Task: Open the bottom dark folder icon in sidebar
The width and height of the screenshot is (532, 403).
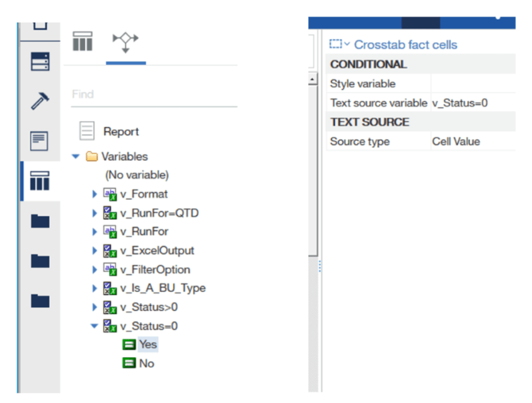Action: pyautogui.click(x=40, y=301)
